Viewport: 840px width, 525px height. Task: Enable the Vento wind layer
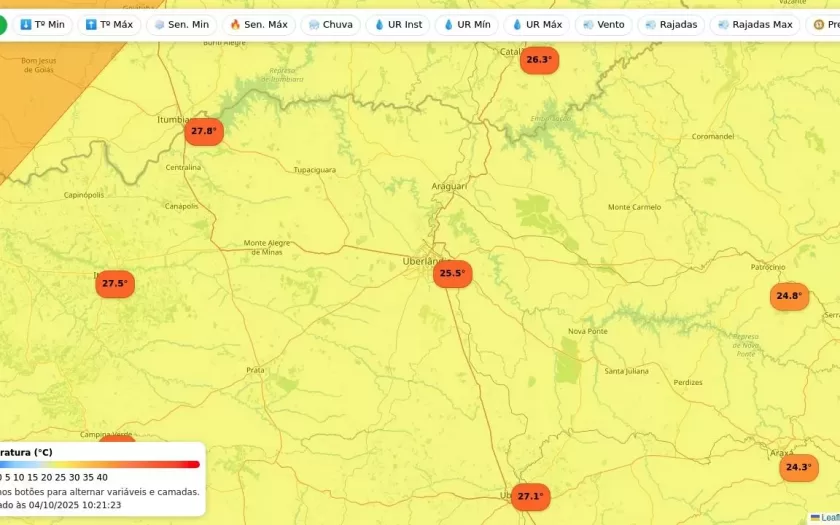coord(603,24)
